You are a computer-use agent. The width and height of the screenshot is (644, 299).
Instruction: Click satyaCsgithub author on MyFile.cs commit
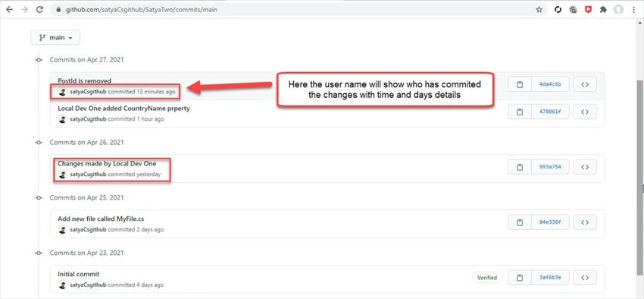88,229
